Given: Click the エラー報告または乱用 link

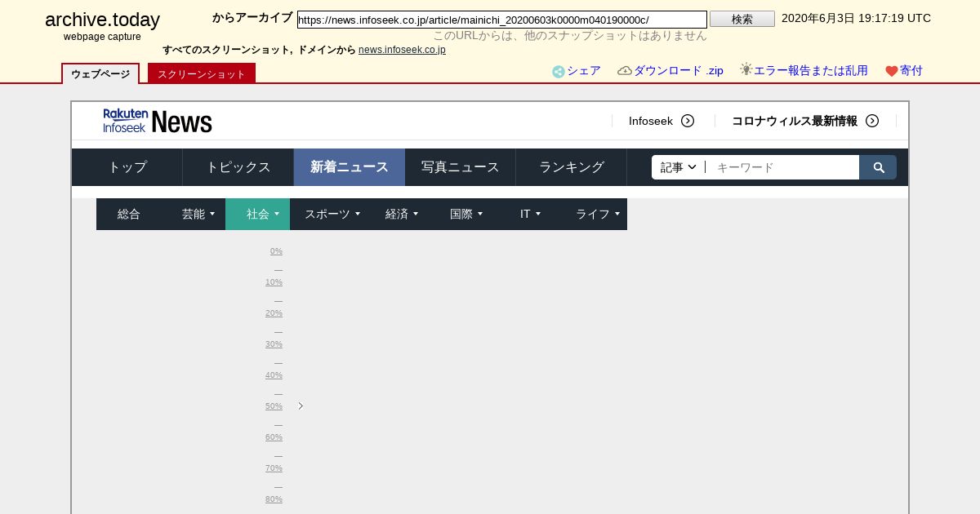Looking at the screenshot, I should [x=811, y=71].
